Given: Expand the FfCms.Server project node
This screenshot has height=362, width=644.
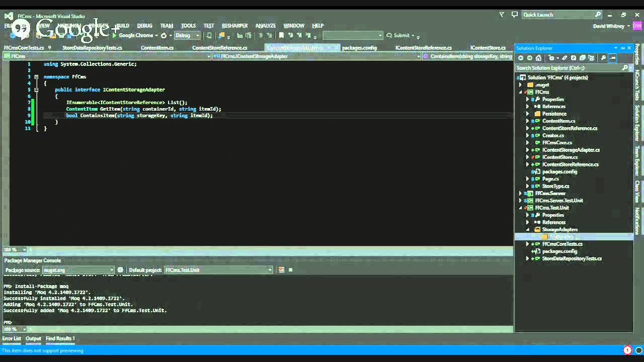Looking at the screenshot, I should coord(521,193).
